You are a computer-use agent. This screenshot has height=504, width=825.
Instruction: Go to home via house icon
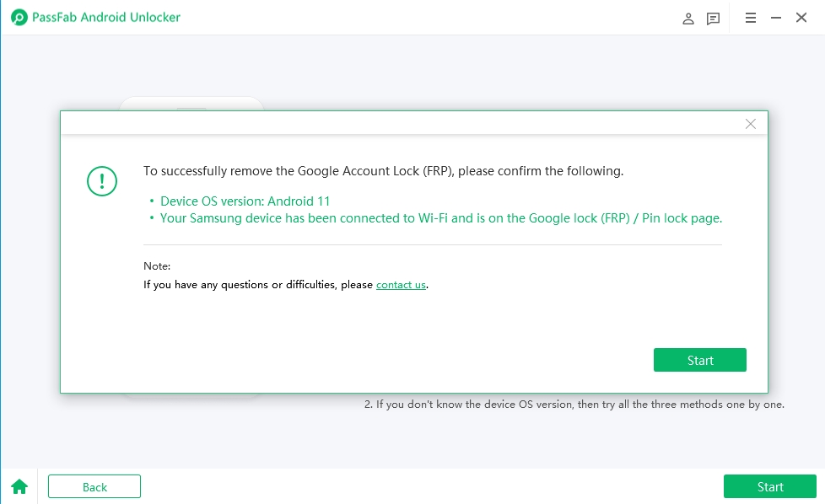(x=19, y=486)
